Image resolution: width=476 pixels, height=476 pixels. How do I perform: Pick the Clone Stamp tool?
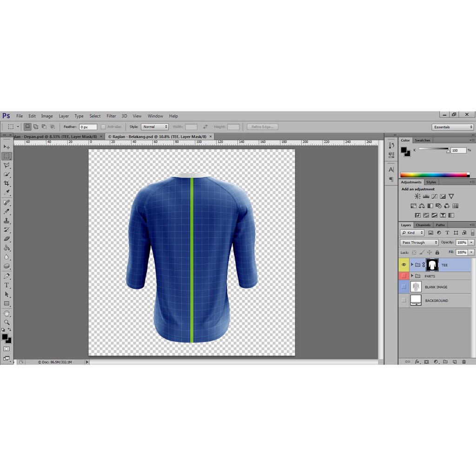pyautogui.click(x=7, y=221)
